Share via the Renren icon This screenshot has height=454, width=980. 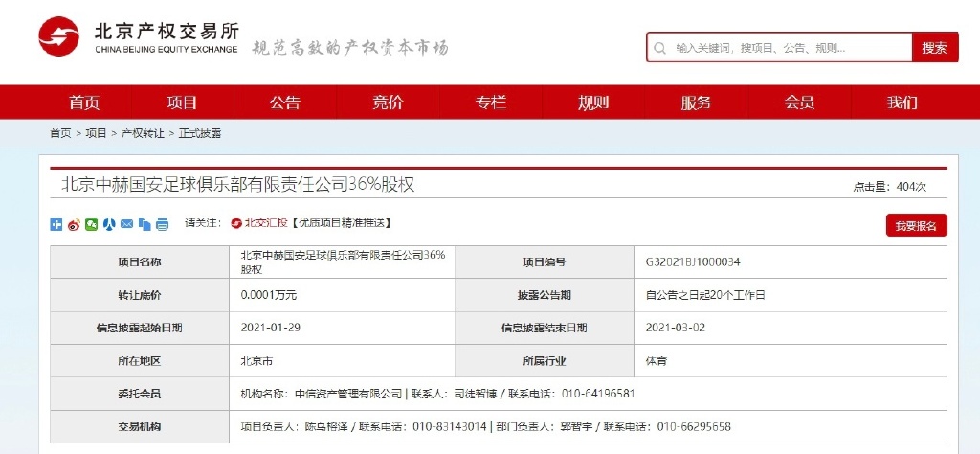pos(109,224)
